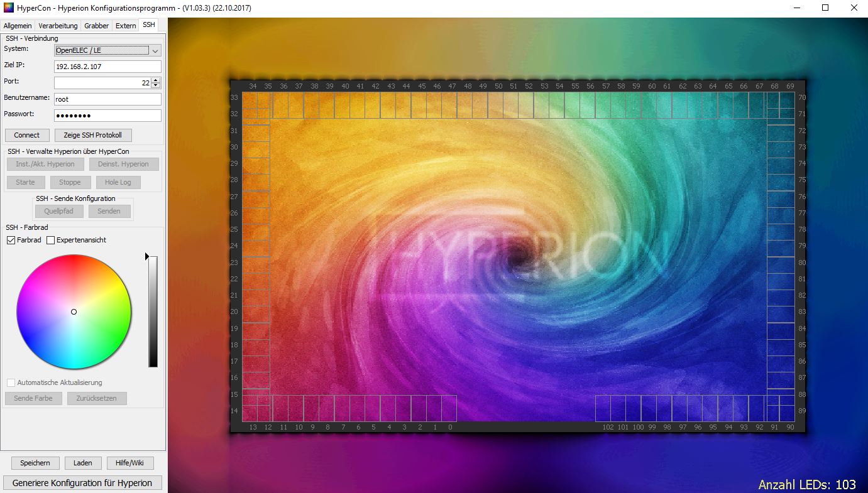The height and width of the screenshot is (493, 868).
Task: Enable the Expertenansicht checkbox
Action: click(51, 240)
